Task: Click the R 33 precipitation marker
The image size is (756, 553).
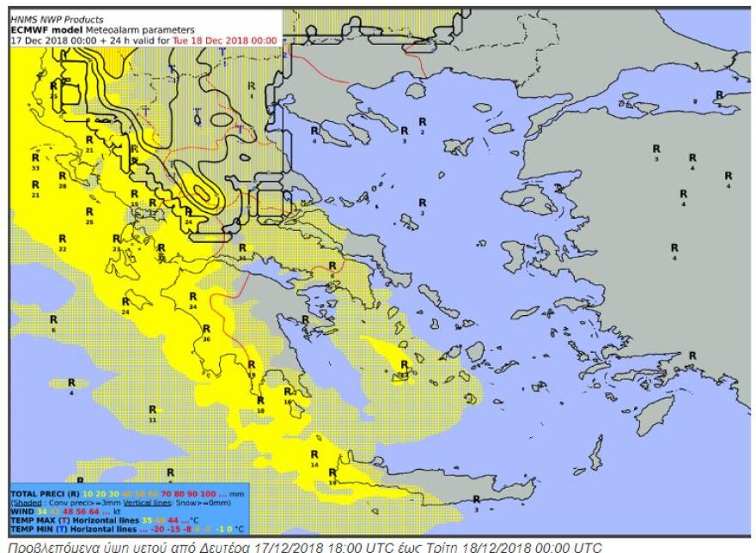Action: 35,162
